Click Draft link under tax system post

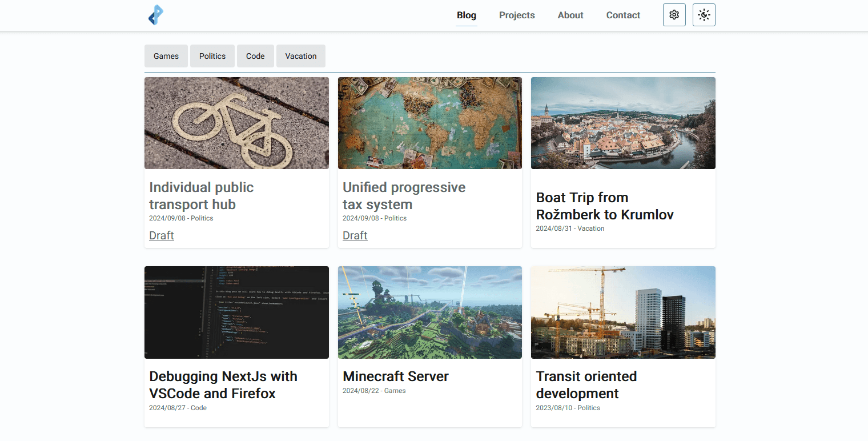(355, 235)
